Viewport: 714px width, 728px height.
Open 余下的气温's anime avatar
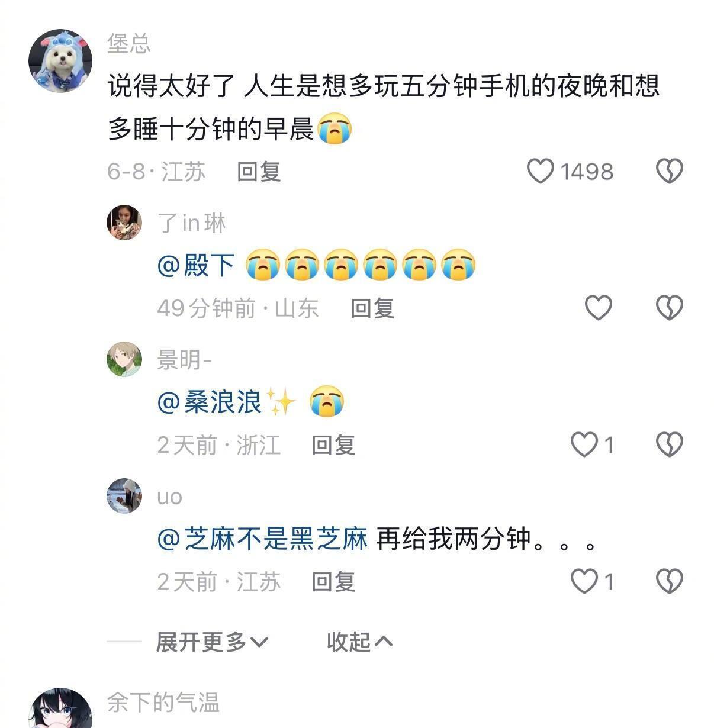coord(60,708)
